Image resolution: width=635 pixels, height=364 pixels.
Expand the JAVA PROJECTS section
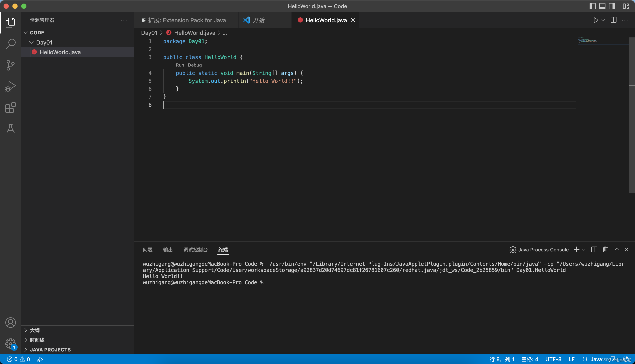(x=78, y=350)
